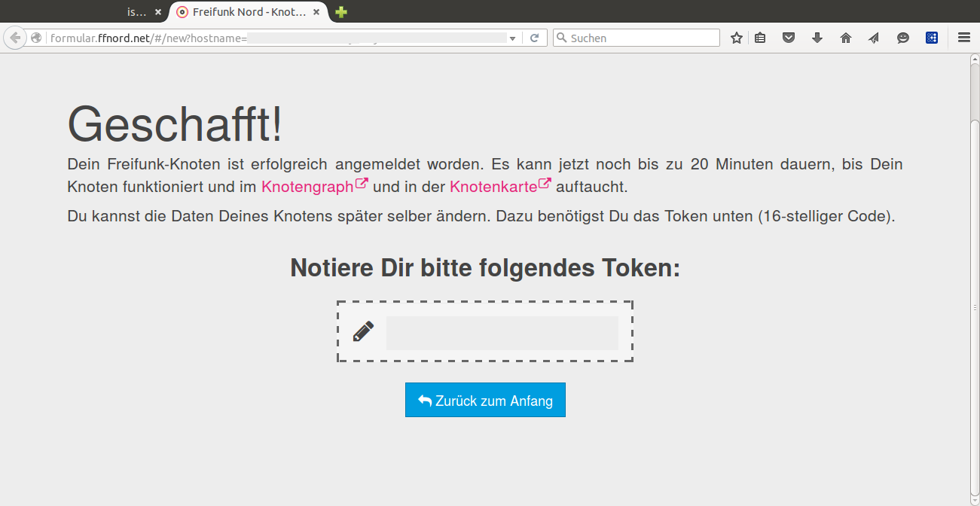Viewport: 980px width, 506px height.
Task: Open the bookmarks list icon
Action: coord(760,38)
